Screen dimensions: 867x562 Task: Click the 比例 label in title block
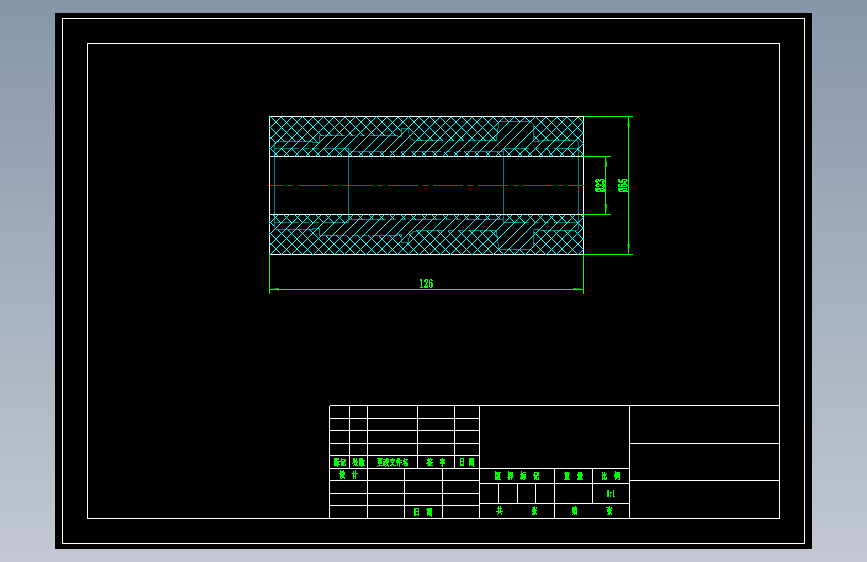[611, 476]
